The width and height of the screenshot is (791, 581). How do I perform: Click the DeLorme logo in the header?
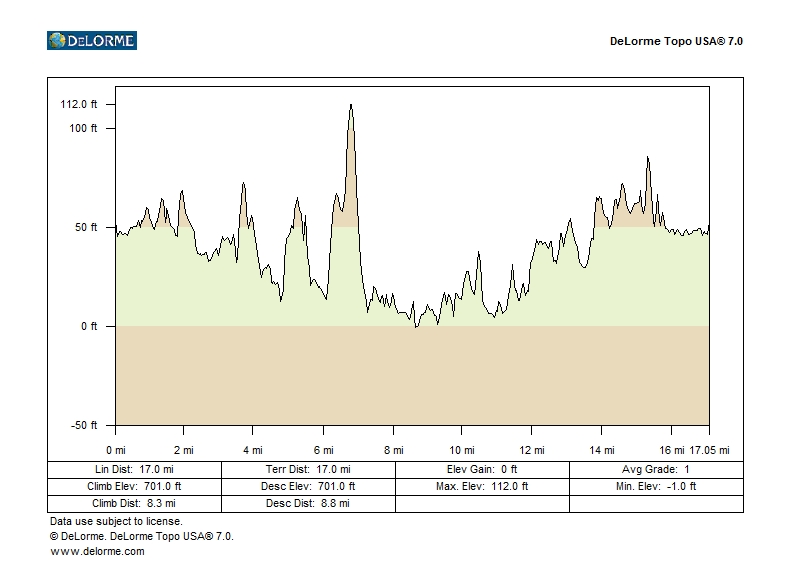(x=91, y=41)
